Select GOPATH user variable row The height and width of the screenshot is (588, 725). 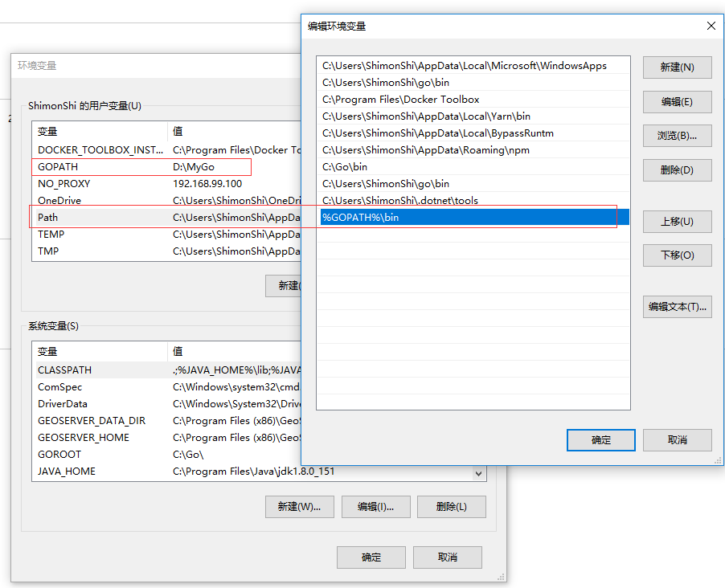[166, 167]
